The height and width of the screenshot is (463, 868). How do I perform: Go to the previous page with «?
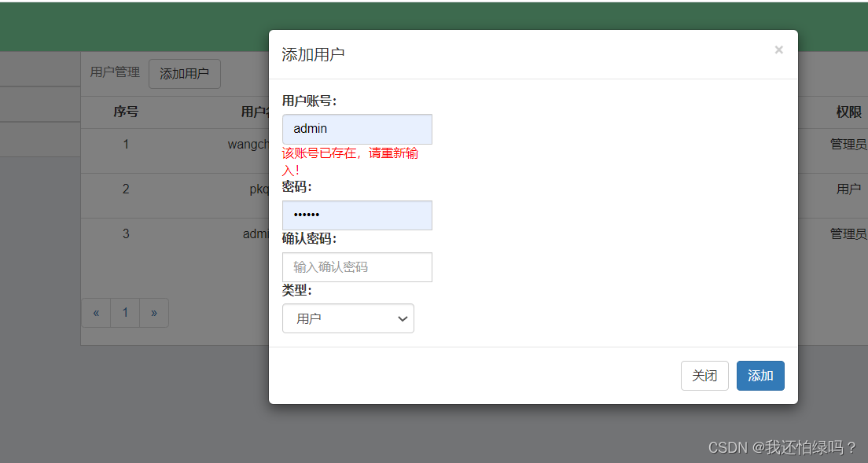coord(96,312)
